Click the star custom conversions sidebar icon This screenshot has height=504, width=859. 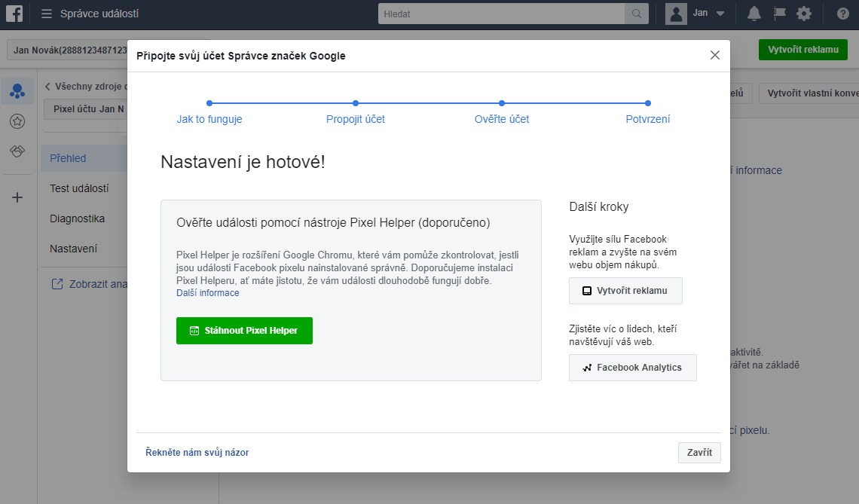[x=17, y=121]
